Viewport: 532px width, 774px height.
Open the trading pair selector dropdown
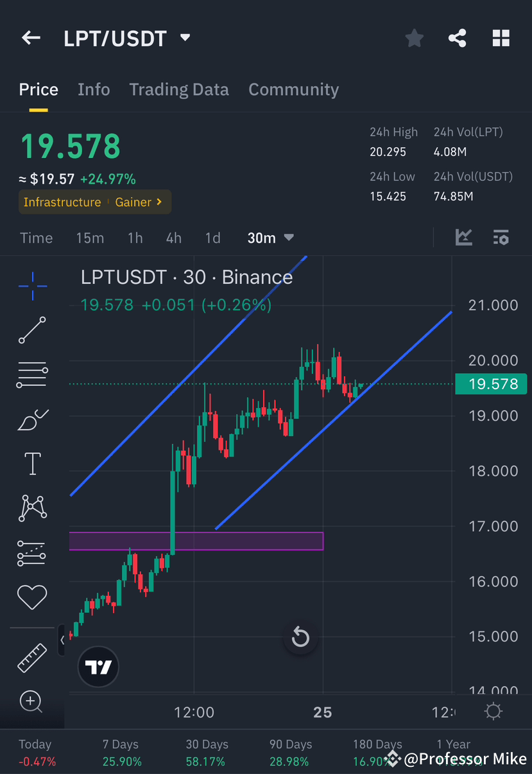tap(184, 38)
